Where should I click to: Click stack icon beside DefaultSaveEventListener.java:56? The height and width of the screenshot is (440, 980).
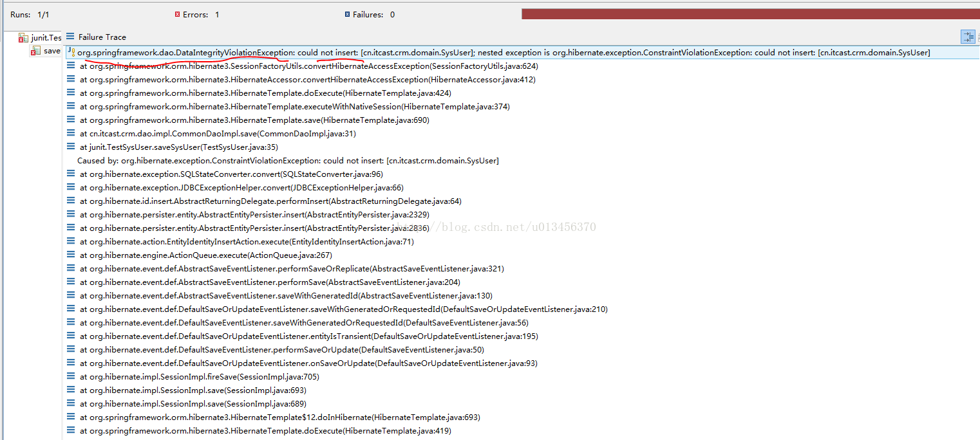click(x=71, y=322)
